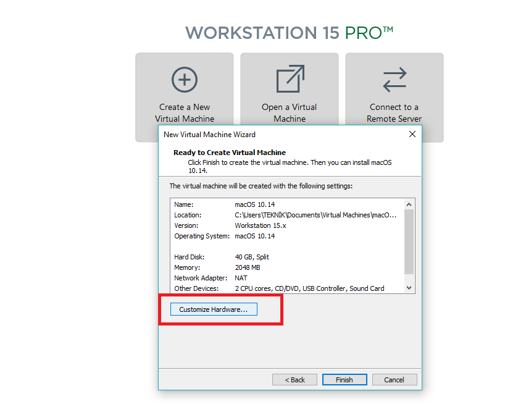
Task: Go back to the previous wizard step
Action: [294, 380]
